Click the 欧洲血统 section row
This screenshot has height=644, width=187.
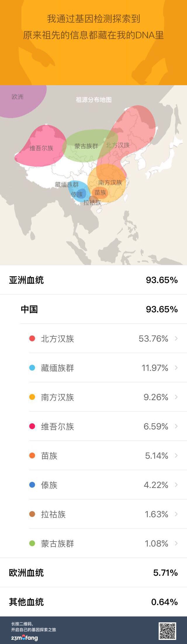[x=93, y=573]
